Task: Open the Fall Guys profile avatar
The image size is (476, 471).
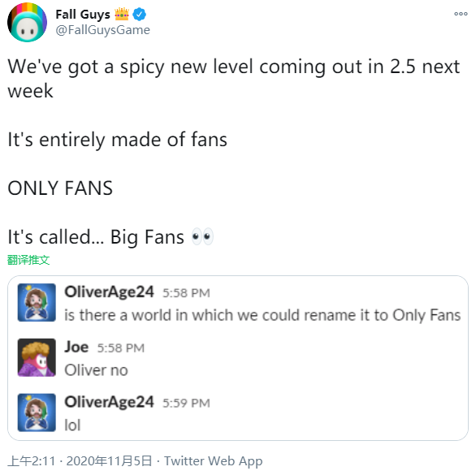Action: click(x=27, y=22)
